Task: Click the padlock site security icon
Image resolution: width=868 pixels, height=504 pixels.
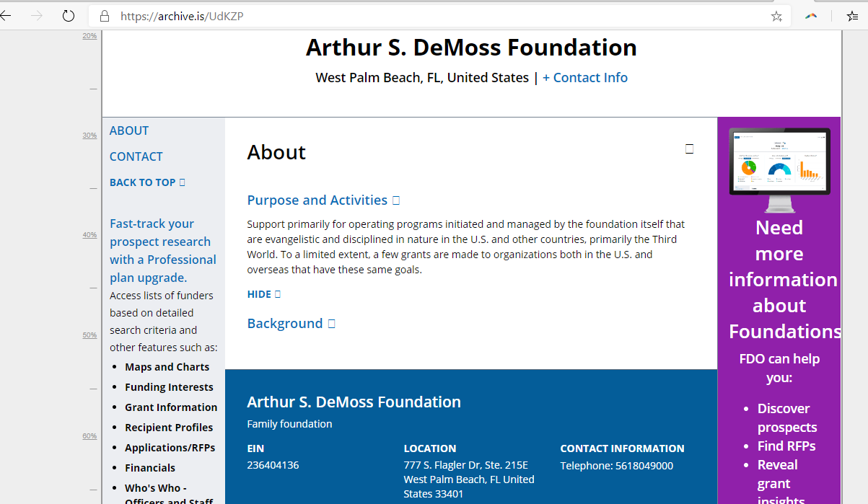Action: pyautogui.click(x=105, y=16)
